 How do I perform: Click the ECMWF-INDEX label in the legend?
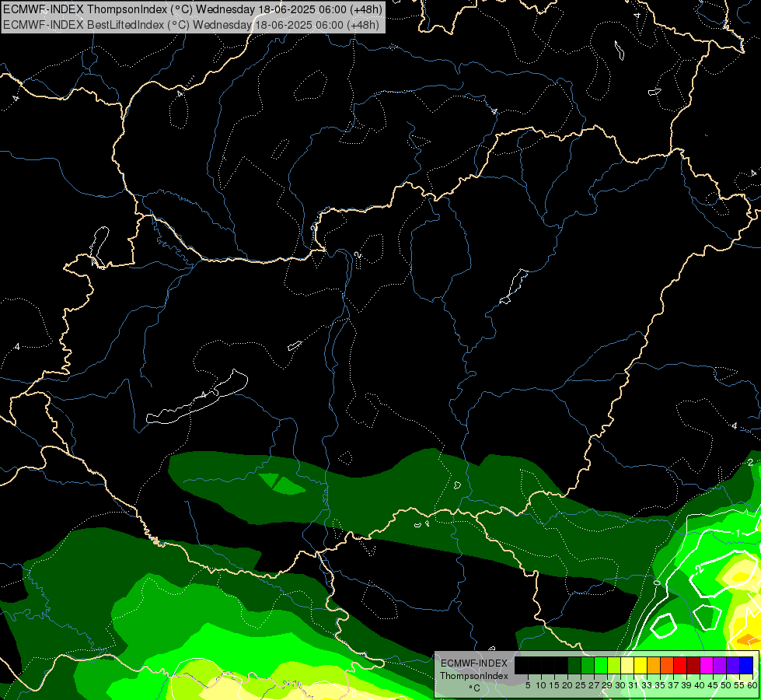[x=474, y=663]
